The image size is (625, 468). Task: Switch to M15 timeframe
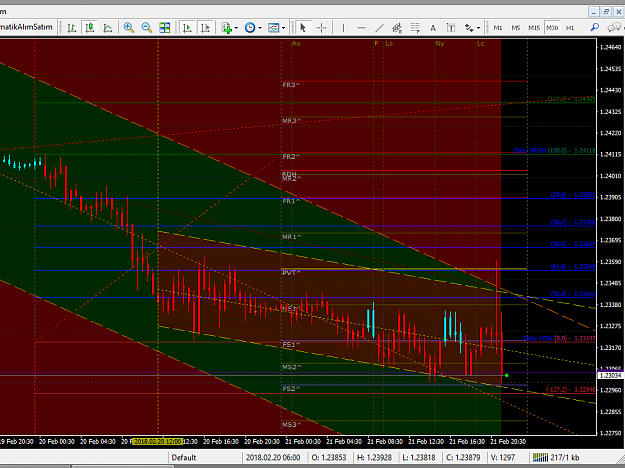(x=534, y=28)
